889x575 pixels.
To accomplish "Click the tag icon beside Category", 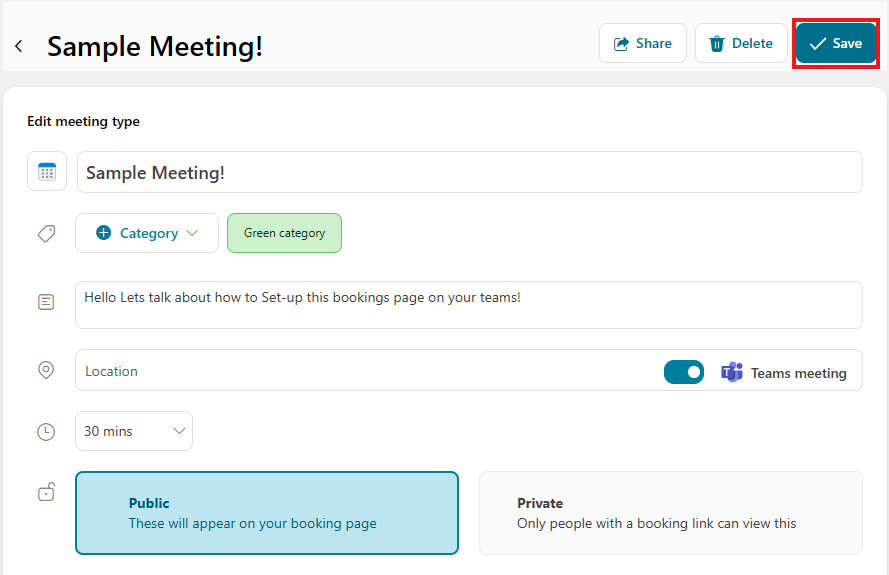I will pos(46,233).
